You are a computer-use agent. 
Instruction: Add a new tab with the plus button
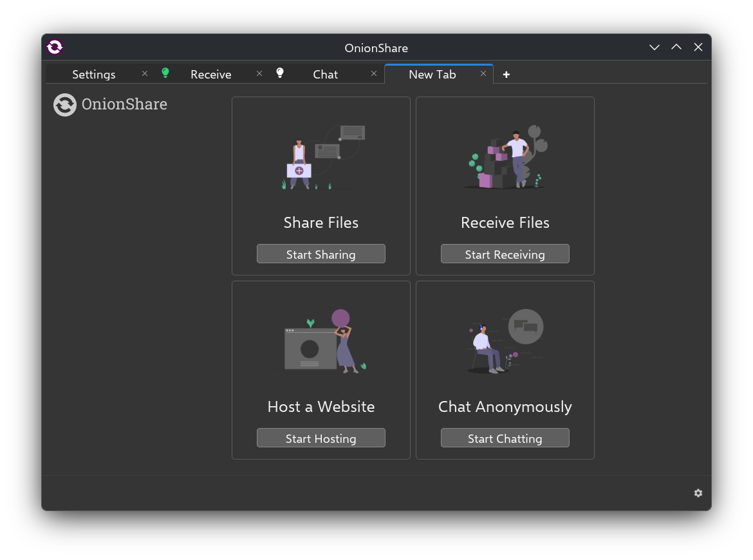(506, 75)
